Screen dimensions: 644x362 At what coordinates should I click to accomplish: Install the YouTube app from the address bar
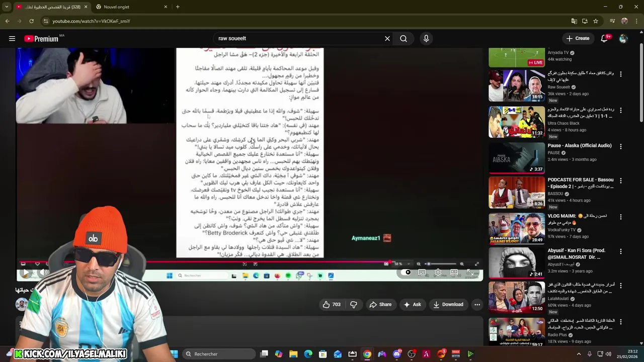(x=585, y=21)
